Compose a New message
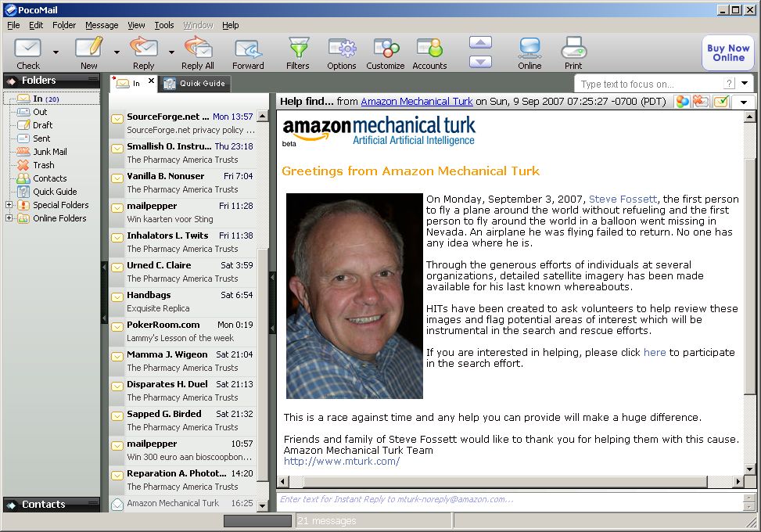 pos(89,53)
